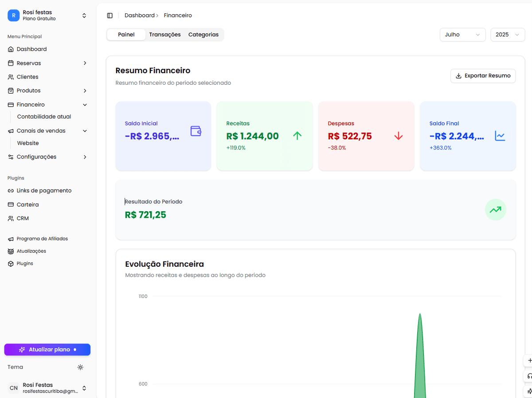532x398 pixels.
Task: Click the download icon inside Exportar Resumo
Action: coord(458,75)
